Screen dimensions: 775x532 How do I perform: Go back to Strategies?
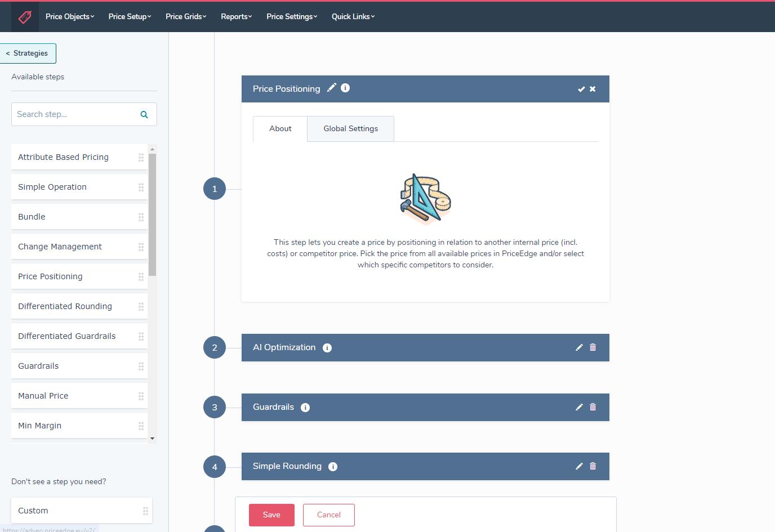[28, 53]
